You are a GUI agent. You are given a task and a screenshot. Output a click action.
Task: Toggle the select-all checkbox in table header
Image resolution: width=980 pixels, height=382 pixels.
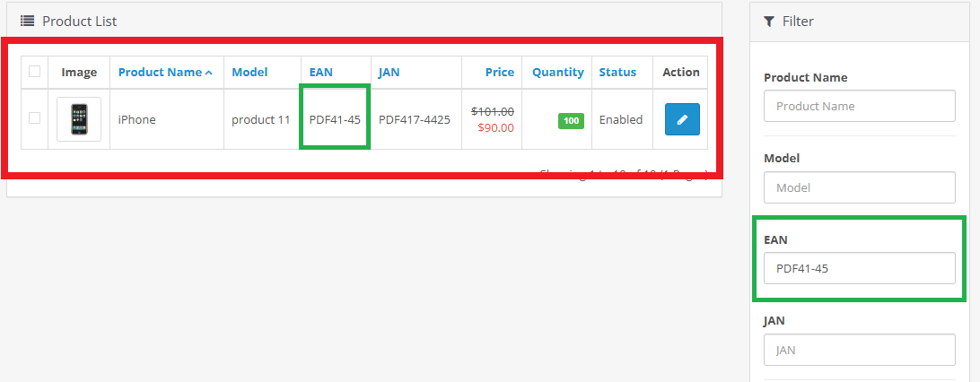coord(35,72)
